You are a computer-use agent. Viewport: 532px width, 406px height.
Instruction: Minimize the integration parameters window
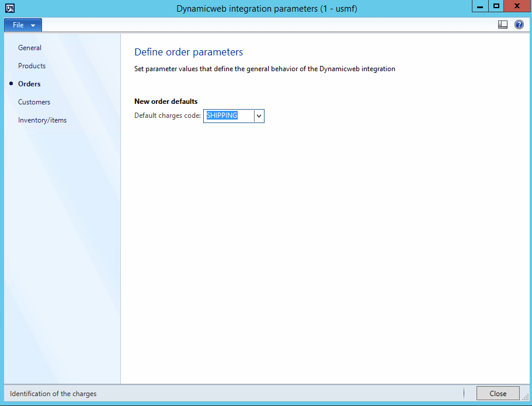pyautogui.click(x=480, y=6)
